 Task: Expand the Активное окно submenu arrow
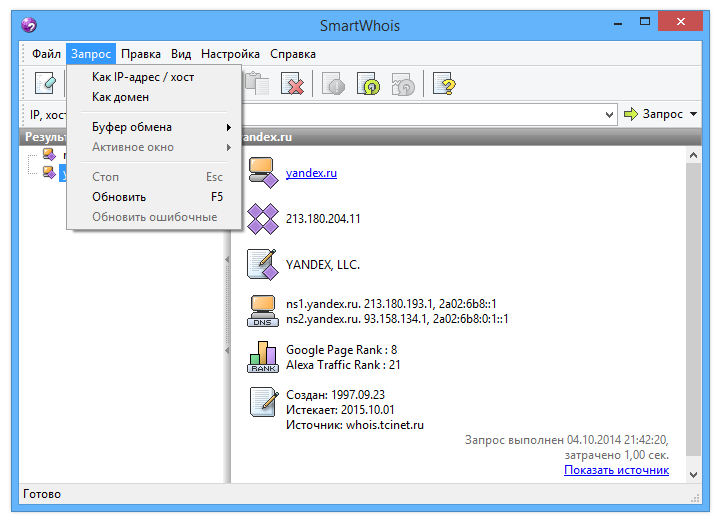pos(229,147)
